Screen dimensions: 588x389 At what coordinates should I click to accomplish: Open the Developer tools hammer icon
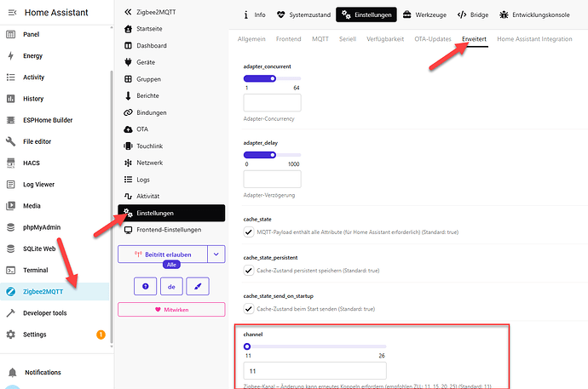coord(11,313)
